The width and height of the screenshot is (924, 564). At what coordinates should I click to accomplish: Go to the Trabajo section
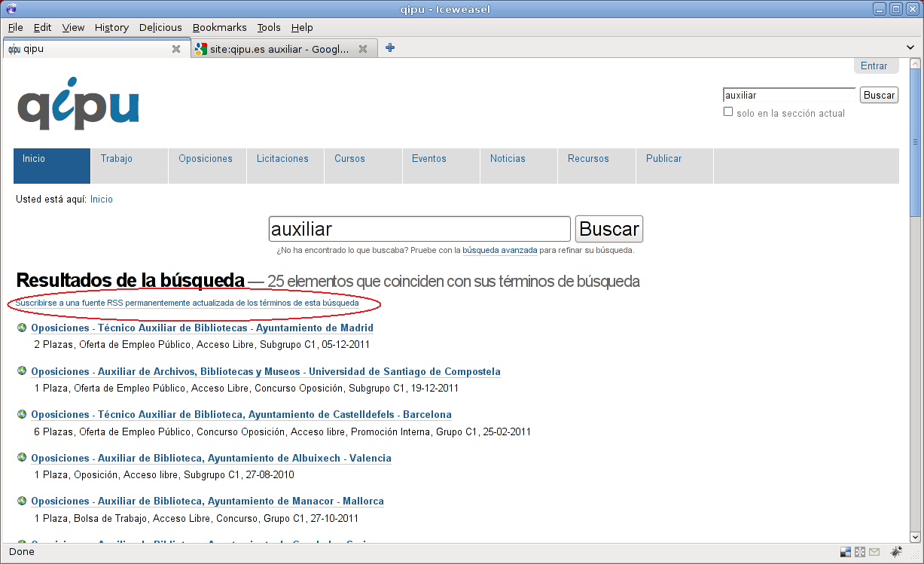click(130, 166)
